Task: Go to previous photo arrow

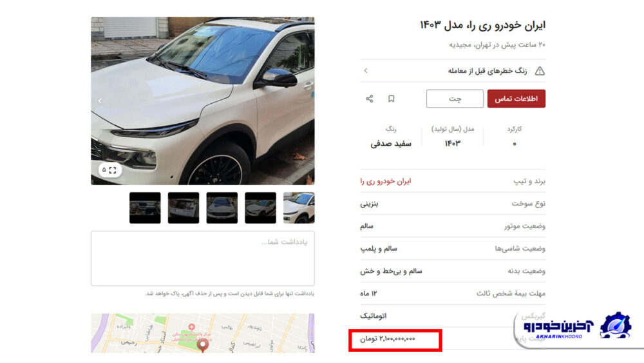Action: point(100,101)
